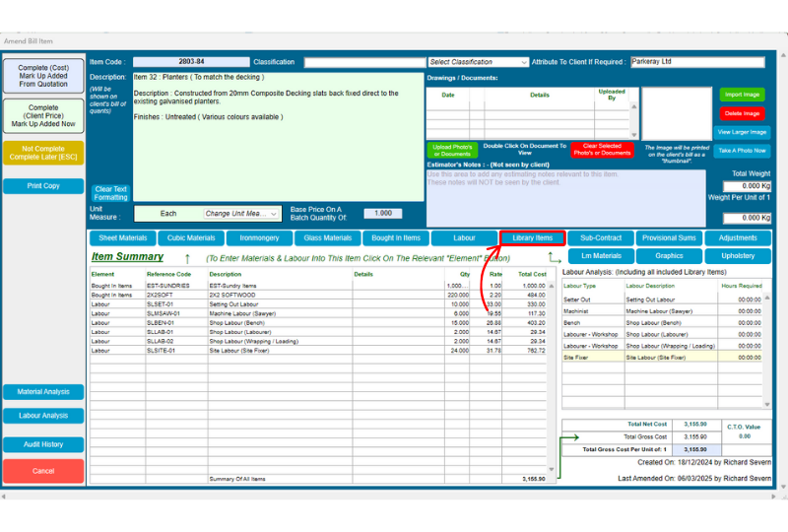Open the Library Items tab

pos(533,237)
